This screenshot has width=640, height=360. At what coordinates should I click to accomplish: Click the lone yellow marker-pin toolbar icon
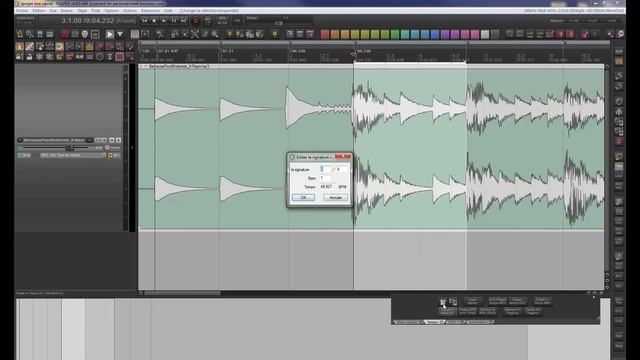[275, 34]
